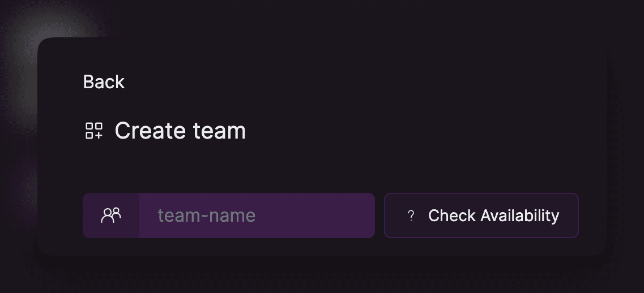Return to previous page via Back
Viewport: 644px width, 293px height.
coord(104,82)
